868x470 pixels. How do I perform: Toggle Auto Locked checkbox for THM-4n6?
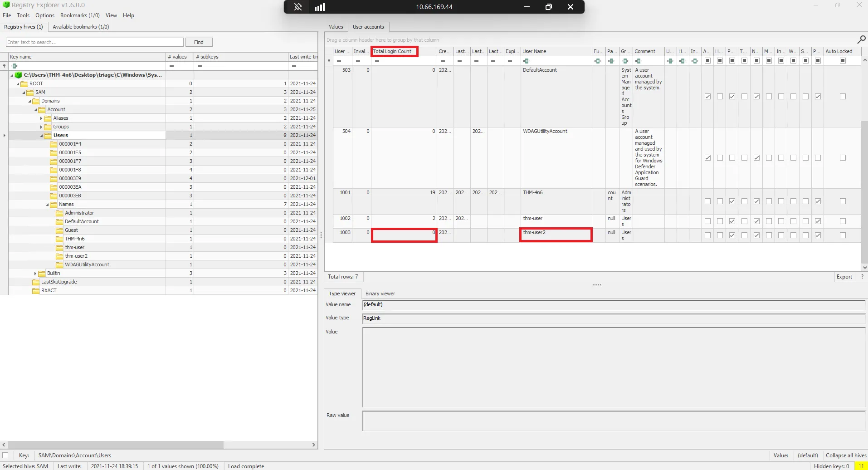pyautogui.click(x=843, y=201)
